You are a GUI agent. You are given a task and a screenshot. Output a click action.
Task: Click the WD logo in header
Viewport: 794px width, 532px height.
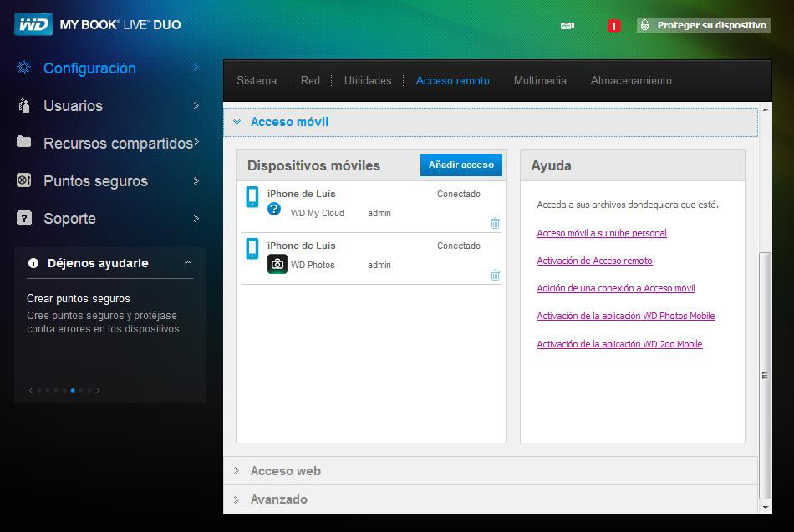click(x=33, y=25)
